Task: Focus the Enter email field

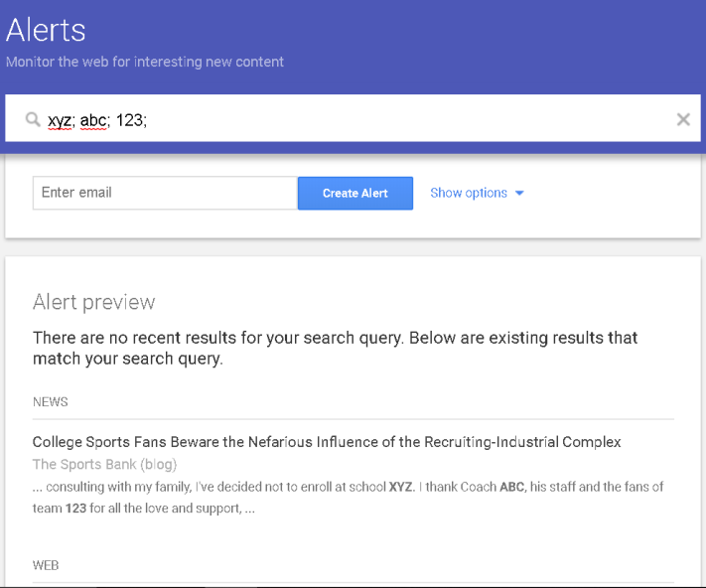Action: click(165, 193)
